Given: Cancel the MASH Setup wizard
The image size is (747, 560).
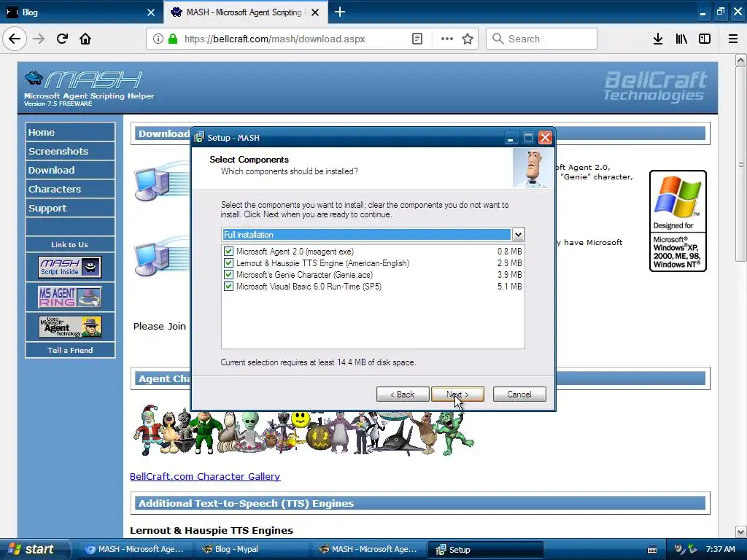Looking at the screenshot, I should click(x=519, y=394).
